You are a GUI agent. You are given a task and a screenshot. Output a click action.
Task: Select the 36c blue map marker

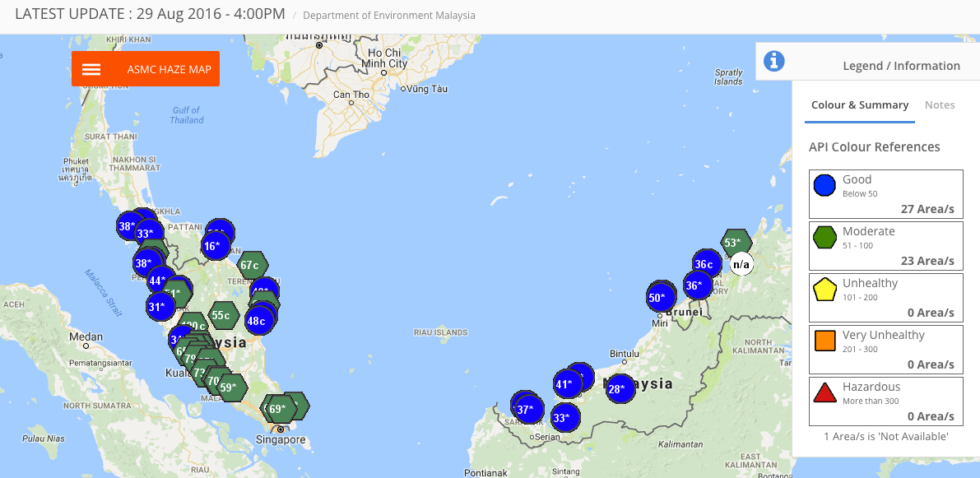point(706,264)
